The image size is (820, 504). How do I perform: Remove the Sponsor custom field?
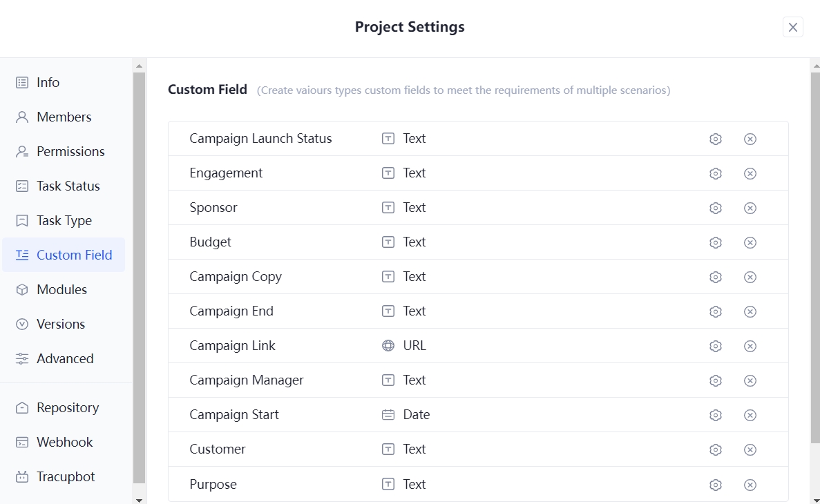(750, 208)
